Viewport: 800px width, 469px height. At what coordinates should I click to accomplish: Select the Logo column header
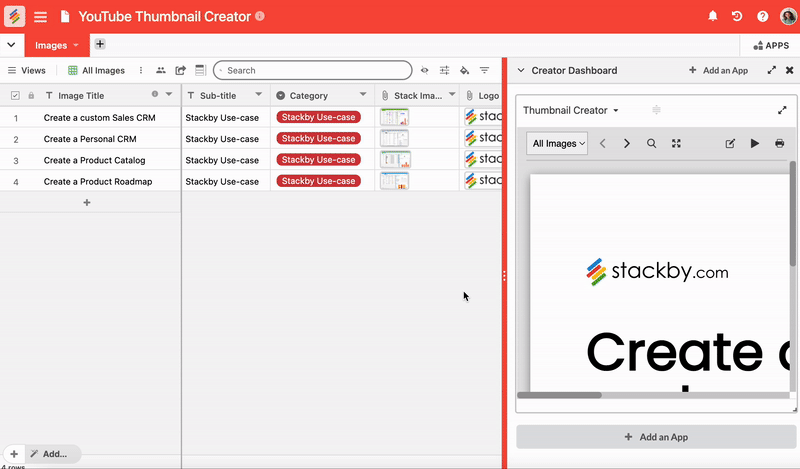pyautogui.click(x=481, y=95)
